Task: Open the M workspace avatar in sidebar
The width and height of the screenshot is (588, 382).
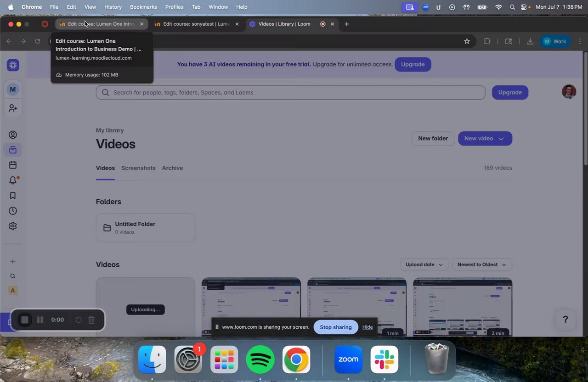Action: [x=13, y=90]
